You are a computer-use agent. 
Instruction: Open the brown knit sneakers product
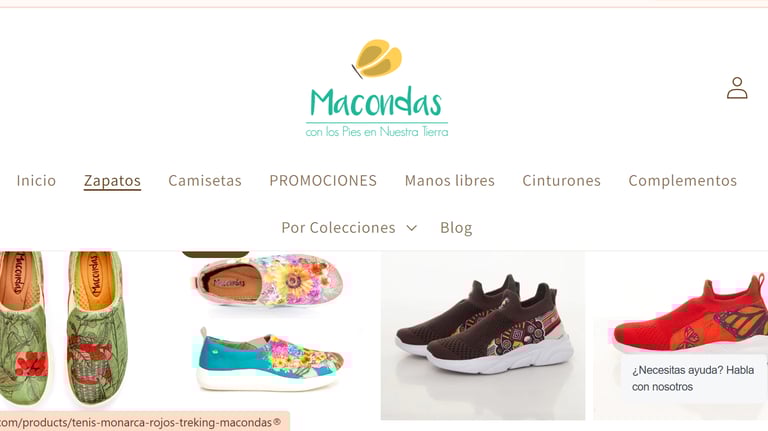(483, 335)
